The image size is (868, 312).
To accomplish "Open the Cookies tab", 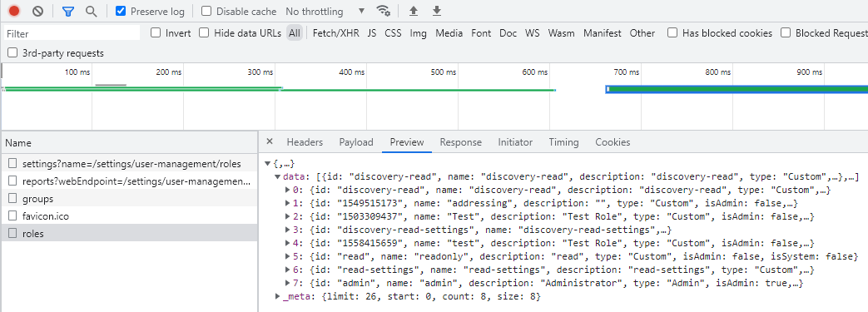I will point(613,142).
